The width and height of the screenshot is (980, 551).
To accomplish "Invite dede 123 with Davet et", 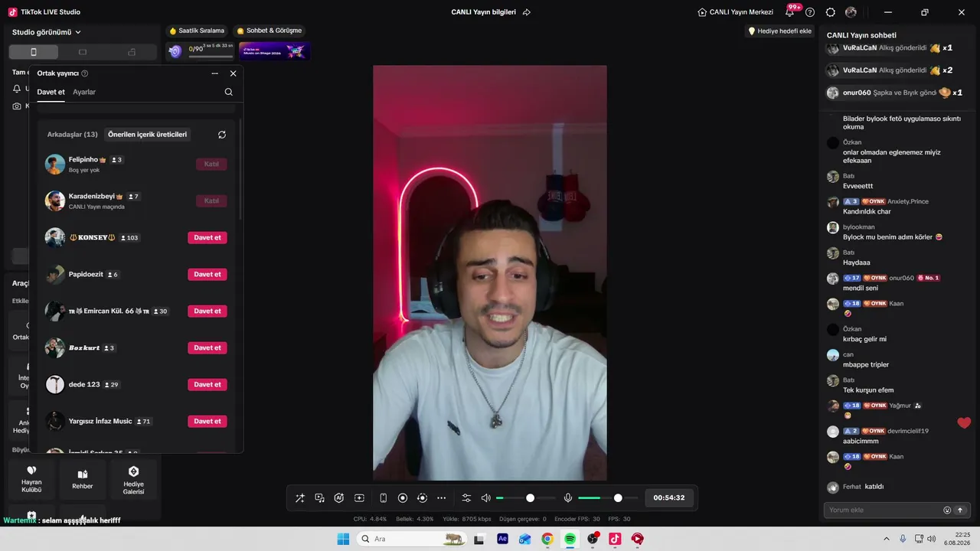I will click(x=207, y=384).
